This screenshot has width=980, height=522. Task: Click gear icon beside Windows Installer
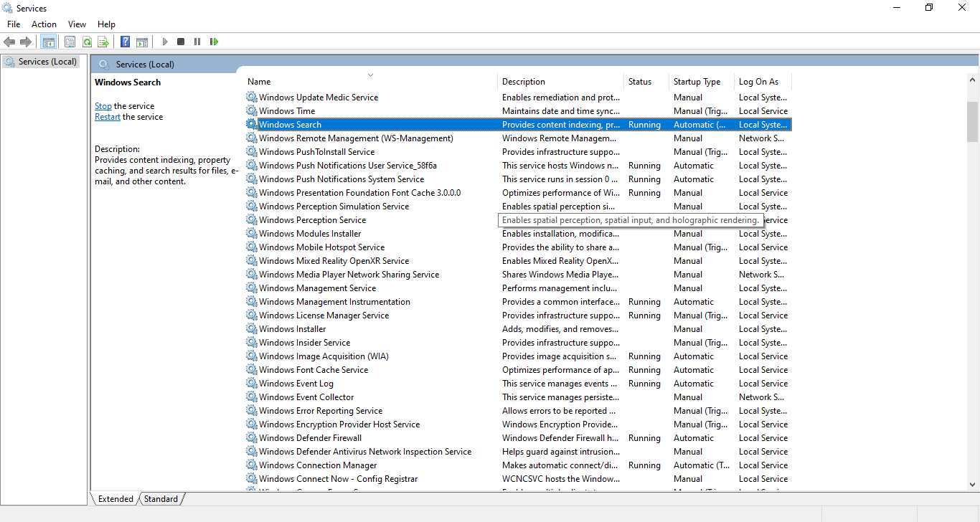251,328
